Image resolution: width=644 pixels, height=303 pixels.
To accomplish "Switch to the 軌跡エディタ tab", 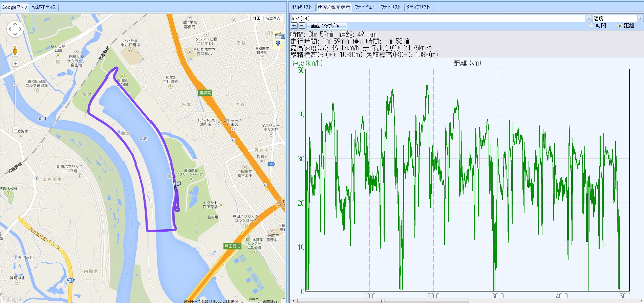I will coord(44,7).
